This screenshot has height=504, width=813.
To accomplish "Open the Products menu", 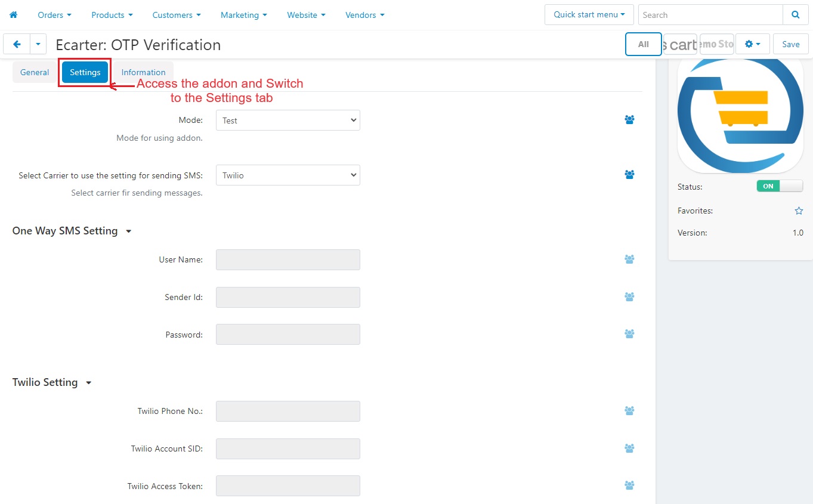I will point(112,15).
